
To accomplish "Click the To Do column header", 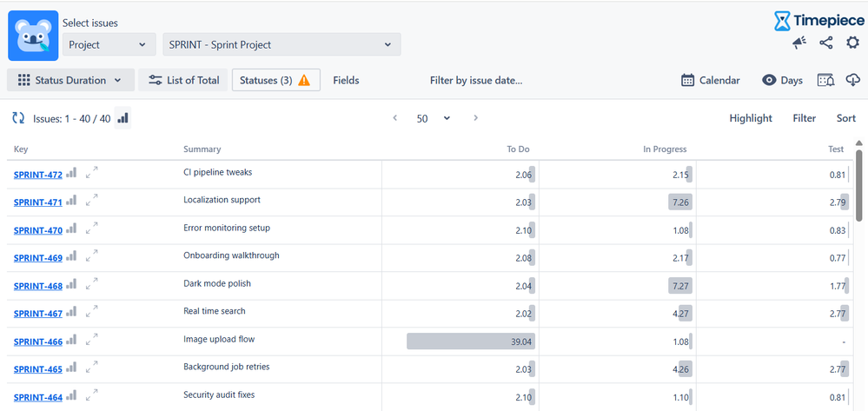I will click(x=518, y=149).
